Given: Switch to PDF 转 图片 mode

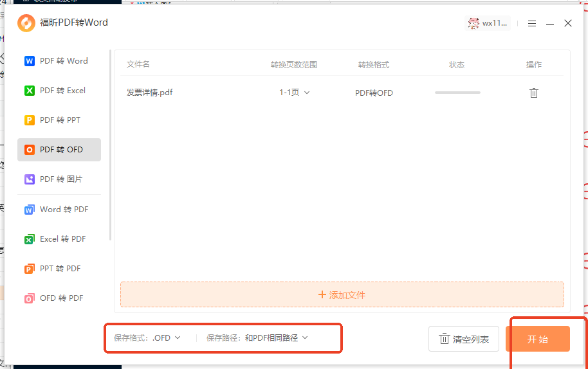Looking at the screenshot, I should point(59,179).
